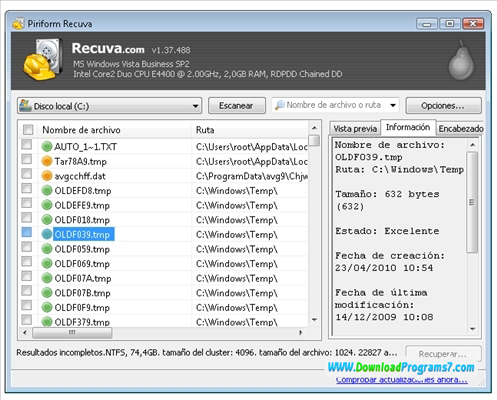Screen dimensions: 497x400
Task: Click the info panel vertical scrollbar thumb
Action: [472, 202]
